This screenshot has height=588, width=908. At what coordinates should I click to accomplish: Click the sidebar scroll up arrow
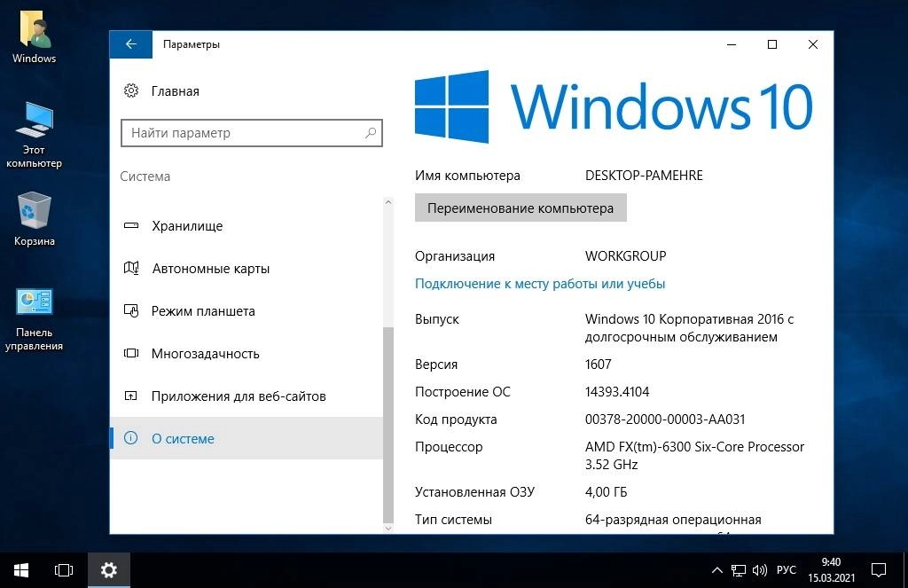click(388, 202)
